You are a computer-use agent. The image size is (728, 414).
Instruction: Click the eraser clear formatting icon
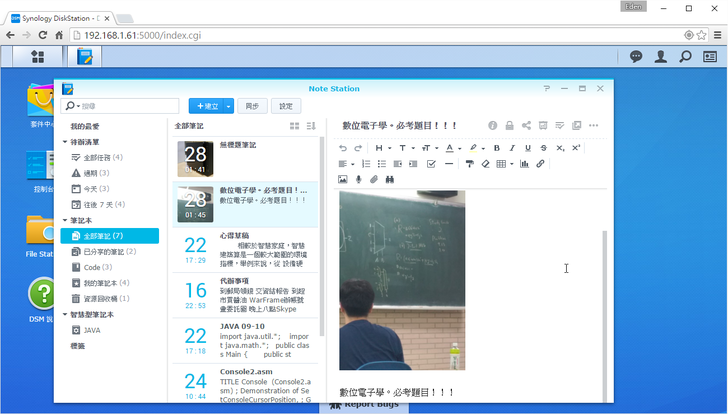point(485,163)
